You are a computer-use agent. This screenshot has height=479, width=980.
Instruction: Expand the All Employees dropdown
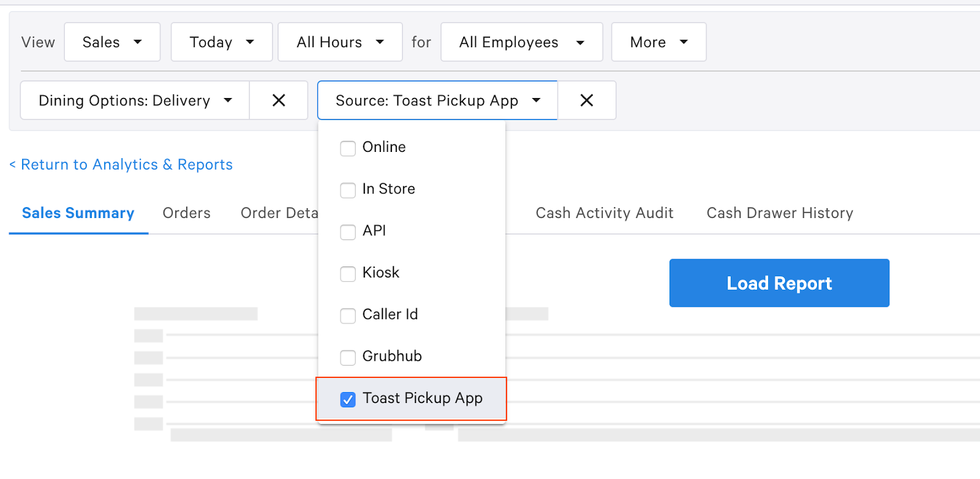click(521, 42)
